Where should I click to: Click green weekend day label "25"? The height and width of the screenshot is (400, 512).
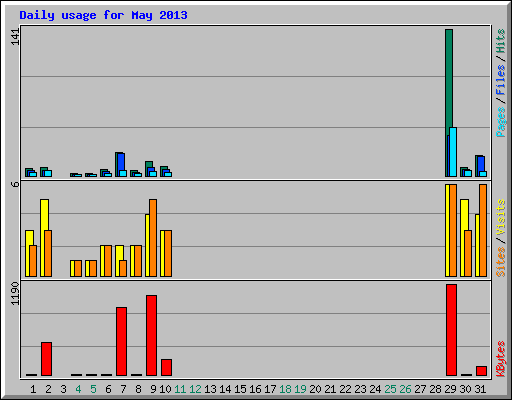(x=390, y=389)
